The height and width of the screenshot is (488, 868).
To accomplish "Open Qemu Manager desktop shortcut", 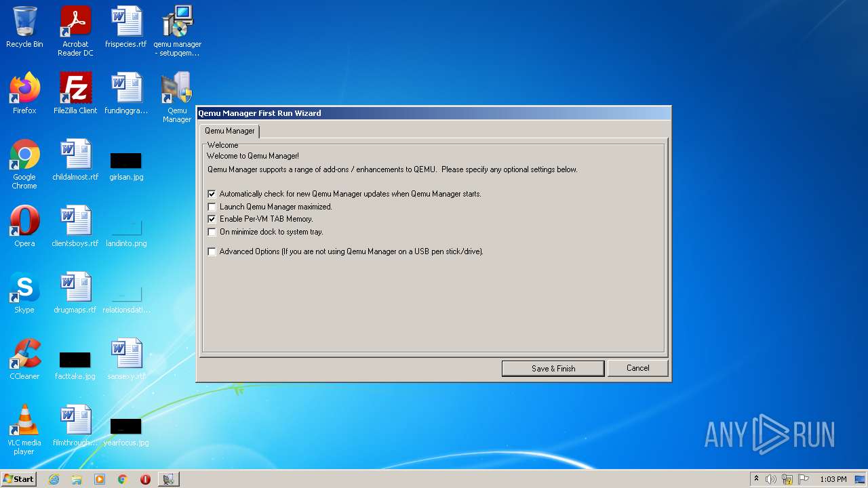I will (x=177, y=98).
